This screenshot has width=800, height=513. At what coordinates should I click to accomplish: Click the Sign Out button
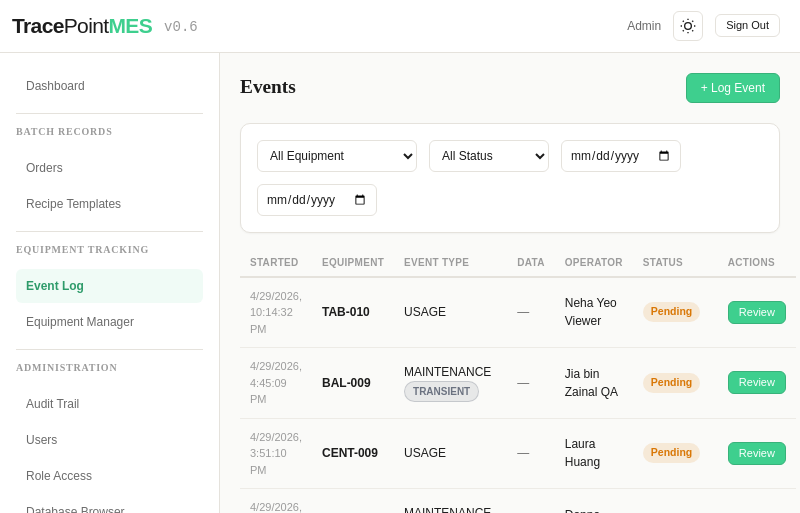[747, 26]
